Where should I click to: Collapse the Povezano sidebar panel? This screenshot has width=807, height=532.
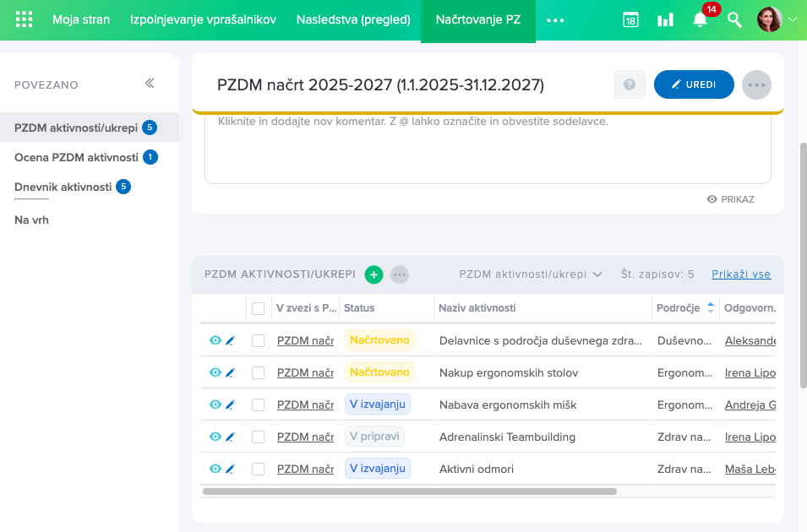[150, 84]
